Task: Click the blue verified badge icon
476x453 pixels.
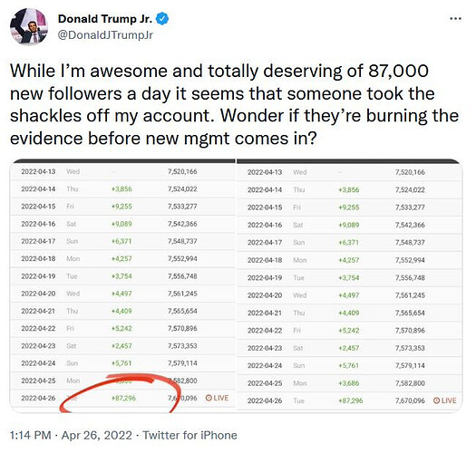Action: tap(162, 19)
